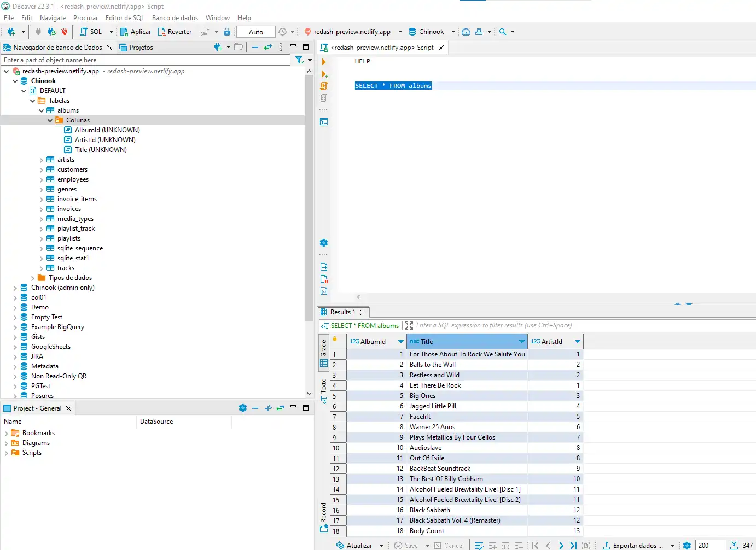The image size is (756, 550).
Task: Expand the Tipos de dados folder
Action: coord(32,278)
